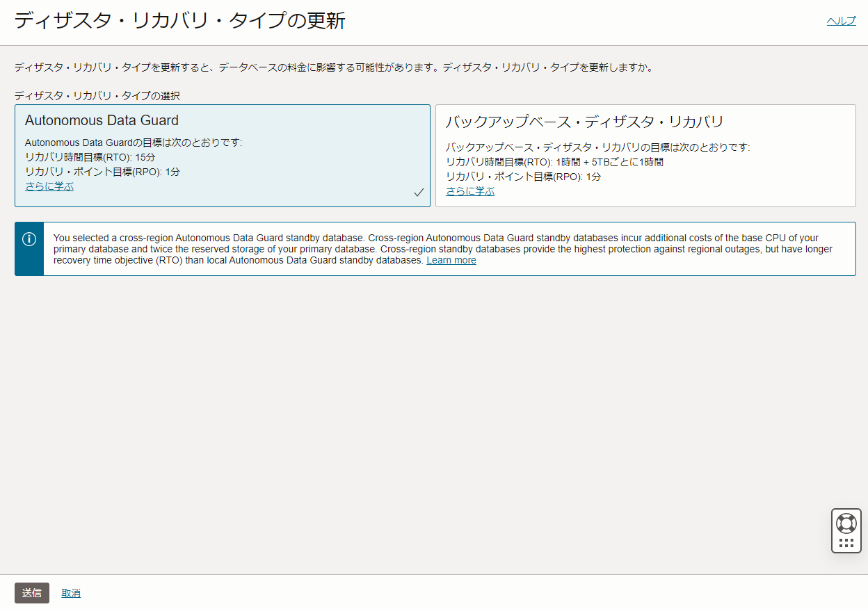This screenshot has height=609, width=868.
Task: Click the 取消 link
Action: pyautogui.click(x=71, y=593)
